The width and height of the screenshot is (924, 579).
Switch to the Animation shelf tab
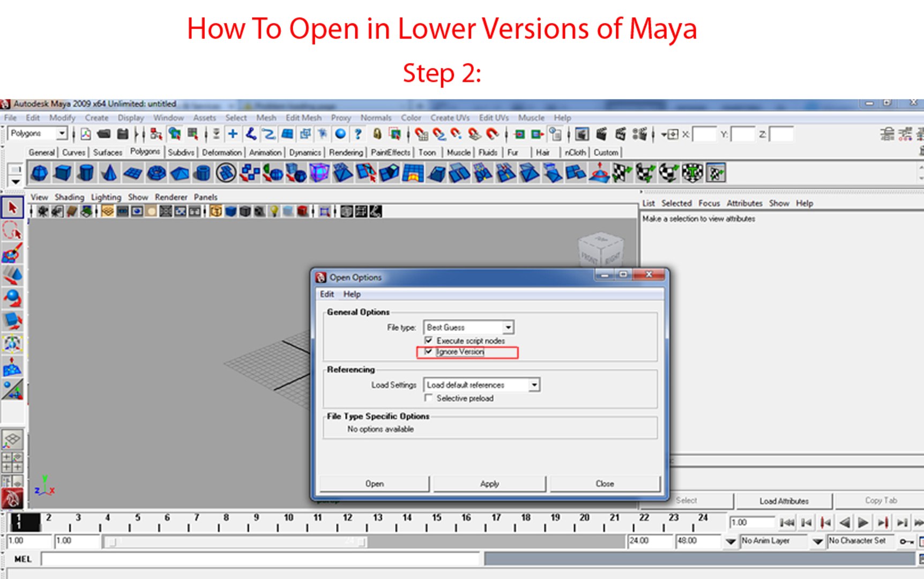point(265,152)
